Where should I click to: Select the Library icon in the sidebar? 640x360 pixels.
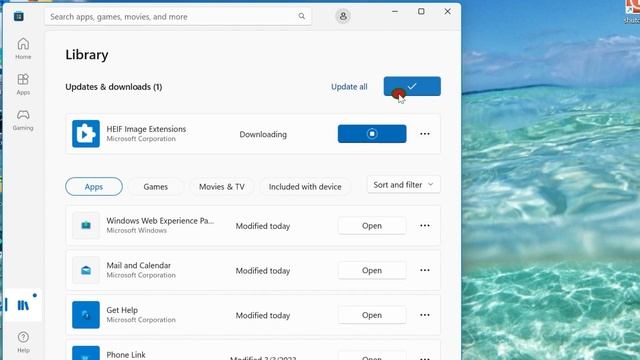click(23, 305)
